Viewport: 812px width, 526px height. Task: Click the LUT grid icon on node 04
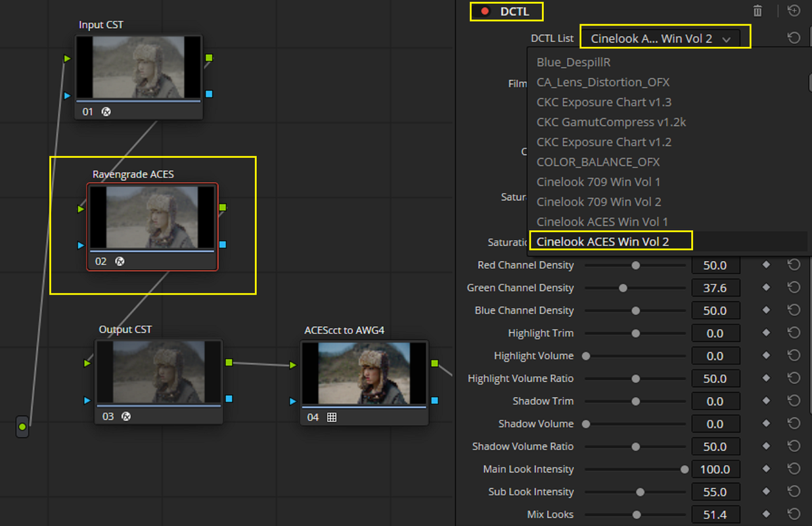(x=332, y=417)
